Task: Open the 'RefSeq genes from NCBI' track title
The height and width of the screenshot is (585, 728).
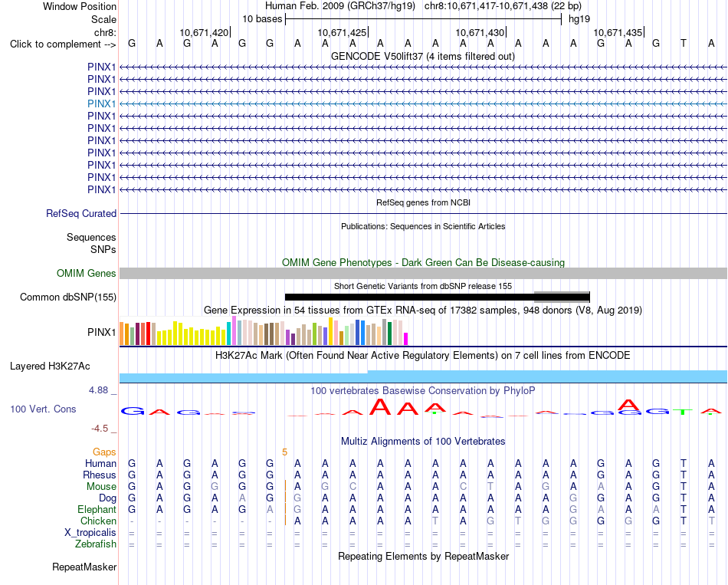Action: click(423, 202)
